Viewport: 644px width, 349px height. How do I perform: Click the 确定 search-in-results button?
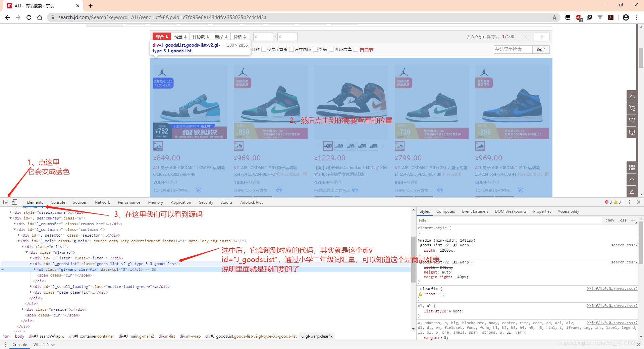click(541, 49)
